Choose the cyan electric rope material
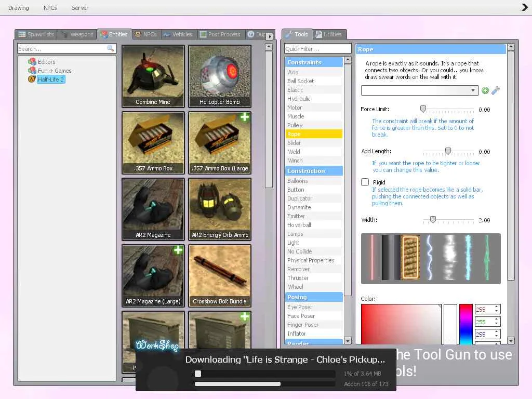The height and width of the screenshot is (399, 532). click(468, 258)
